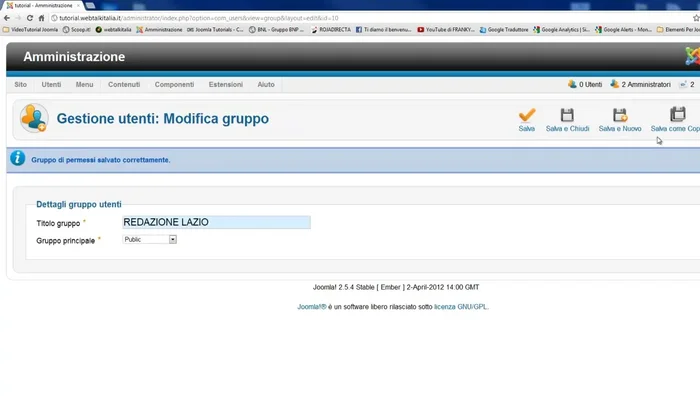
Task: Click 'Gruppo di permessi salvato correttamente' message
Action: click(100, 160)
